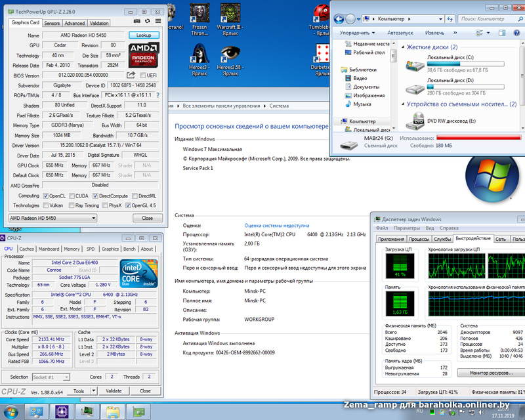The image size is (525, 420).
Task: Click the Explorer folder taskbar icon
Action: pyautogui.click(x=113, y=412)
